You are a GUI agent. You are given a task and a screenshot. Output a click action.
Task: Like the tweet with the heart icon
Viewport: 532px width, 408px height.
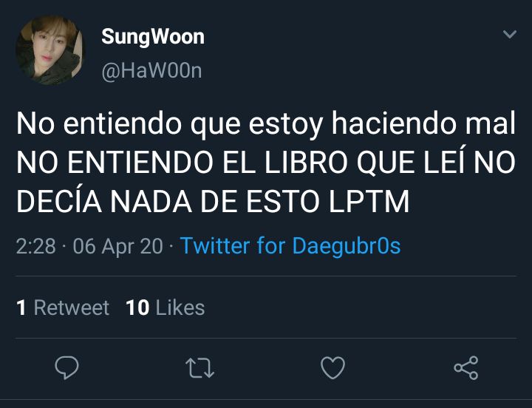click(332, 368)
